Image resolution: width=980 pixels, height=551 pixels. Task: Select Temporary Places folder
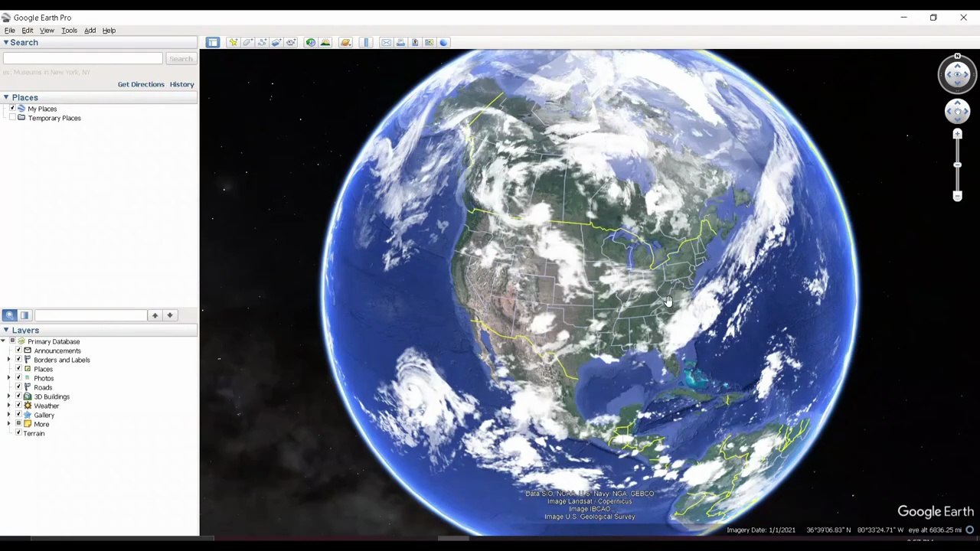[54, 118]
